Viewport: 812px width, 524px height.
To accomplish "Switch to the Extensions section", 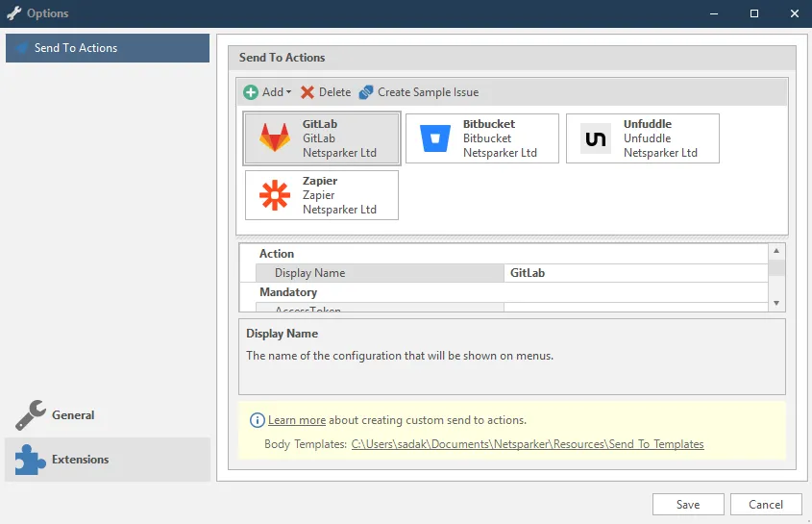I will tap(108, 460).
